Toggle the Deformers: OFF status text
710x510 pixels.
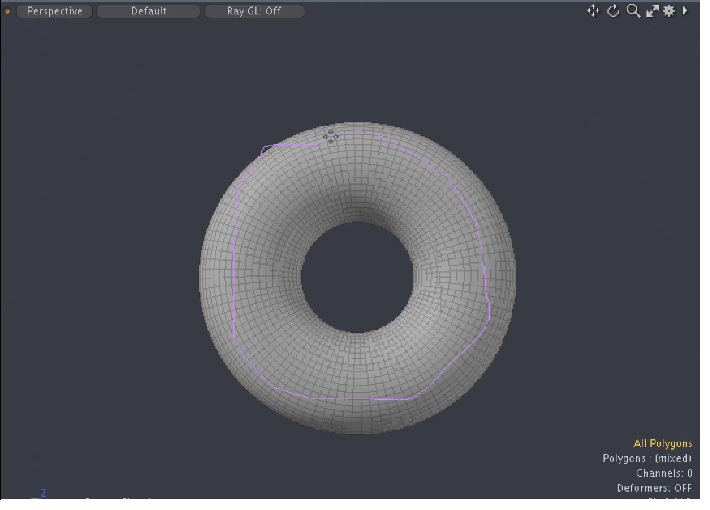(654, 488)
